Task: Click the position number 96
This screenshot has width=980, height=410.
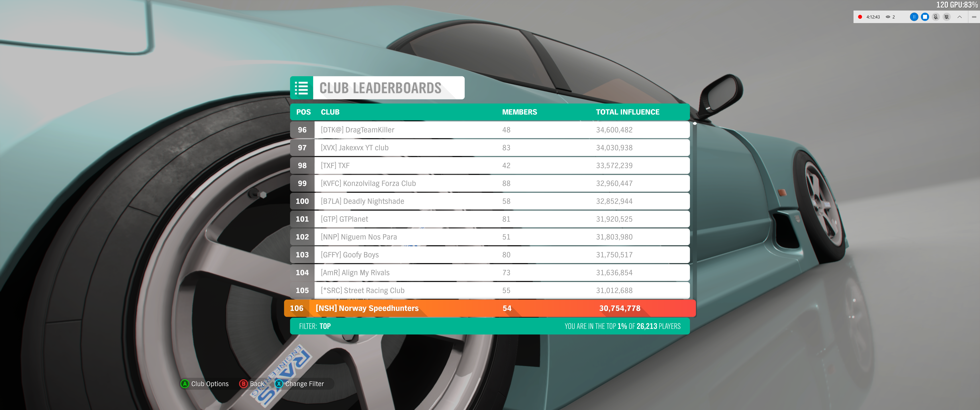Action: coord(302,130)
